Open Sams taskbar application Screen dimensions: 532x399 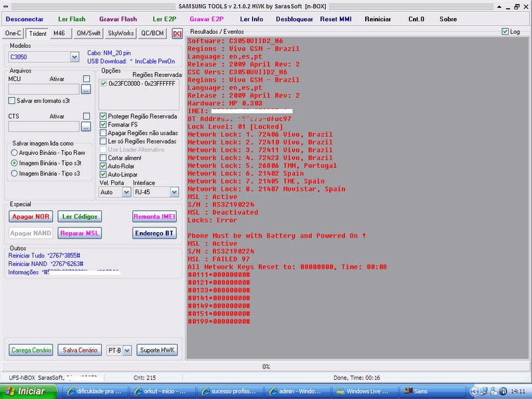pyautogui.click(x=432, y=391)
